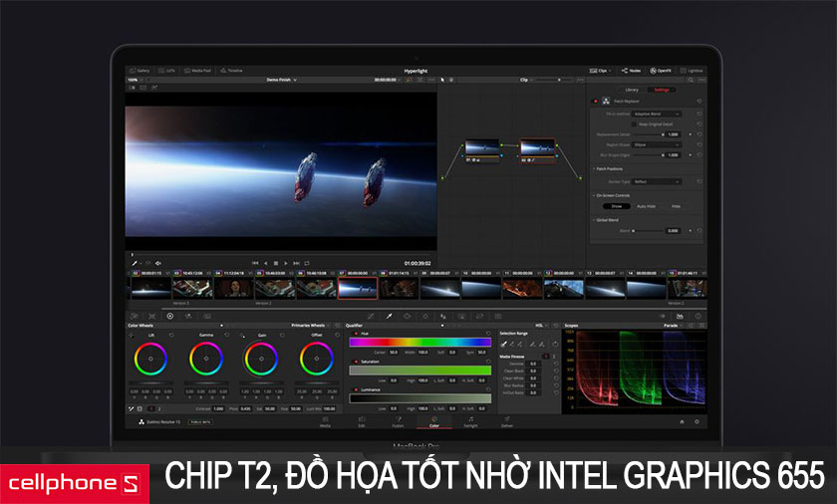Reset the Lift color wheel
Screen dimensions: 837x504
pos(171,335)
